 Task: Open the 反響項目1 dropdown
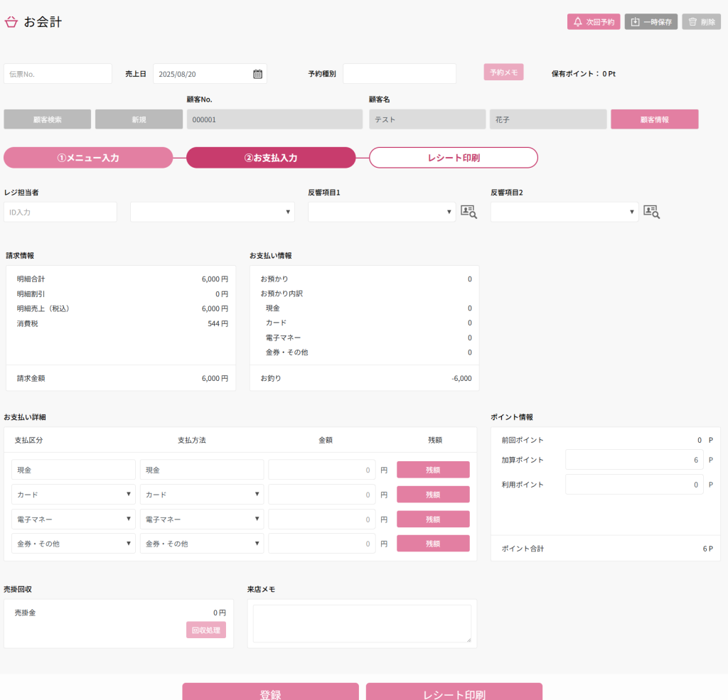pyautogui.click(x=382, y=212)
